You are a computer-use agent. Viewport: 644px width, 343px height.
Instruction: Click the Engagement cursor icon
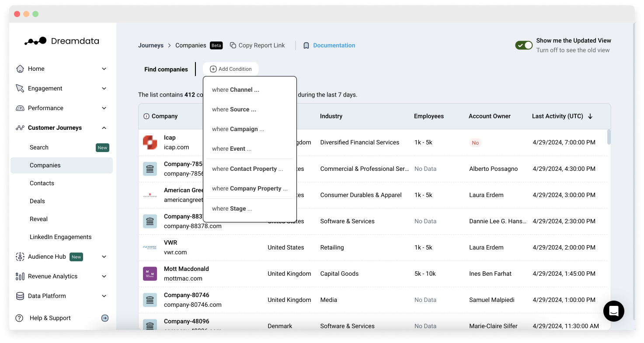(x=20, y=88)
